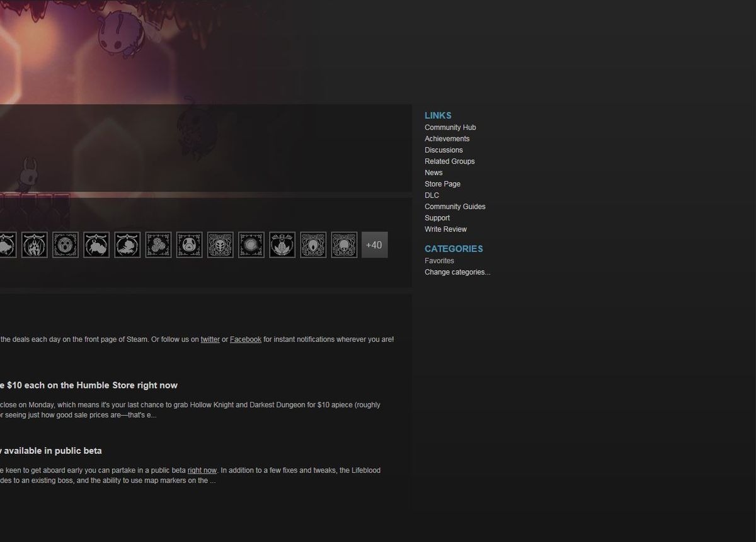
Task: Select Favorites under Categories
Action: point(439,261)
